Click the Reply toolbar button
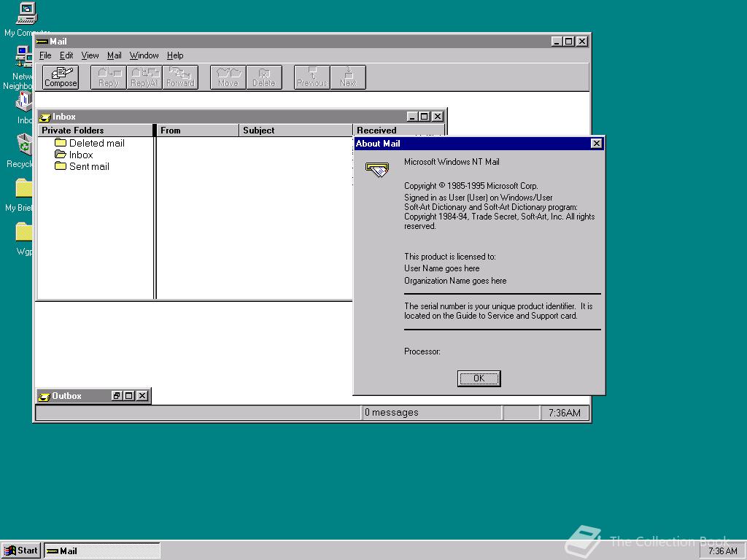Viewport: 747px width, 560px height. (x=109, y=77)
